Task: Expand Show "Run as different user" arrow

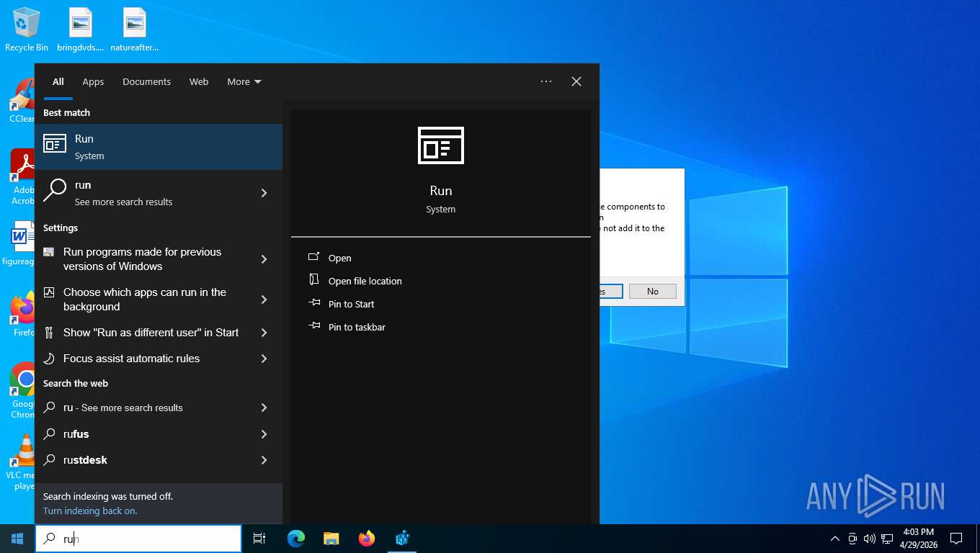Action: pyautogui.click(x=264, y=333)
